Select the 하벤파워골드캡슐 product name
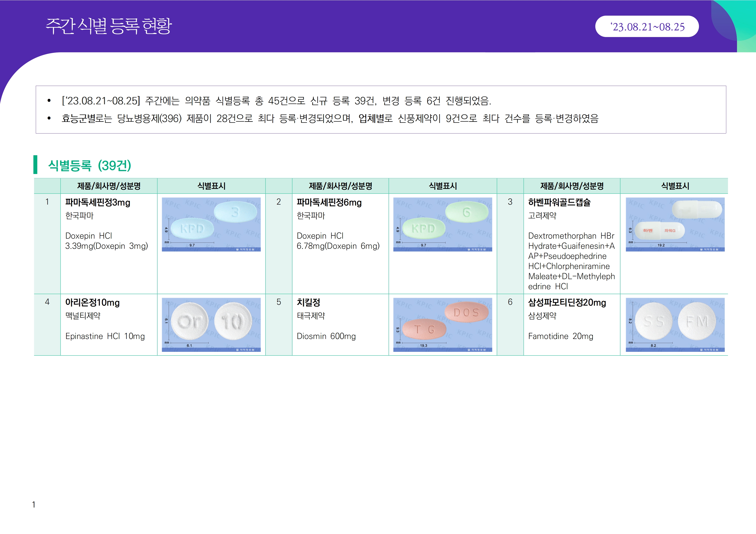The width and height of the screenshot is (756, 534). [x=559, y=202]
